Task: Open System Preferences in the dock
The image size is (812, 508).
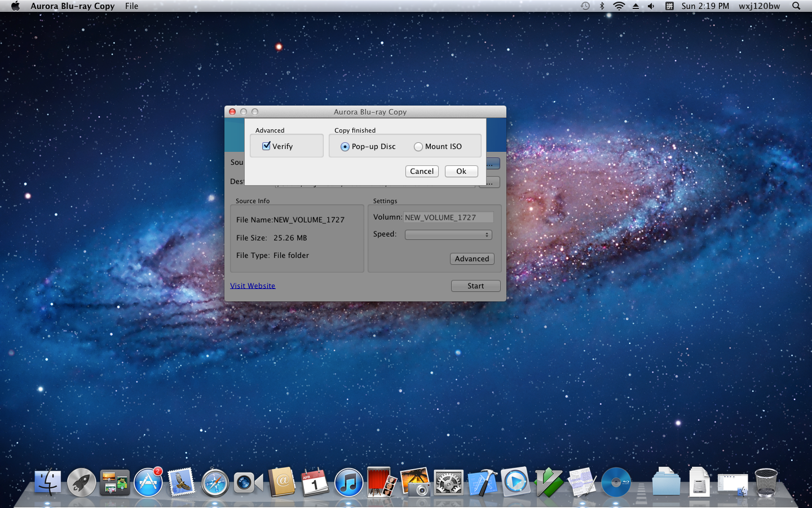Action: click(x=449, y=483)
